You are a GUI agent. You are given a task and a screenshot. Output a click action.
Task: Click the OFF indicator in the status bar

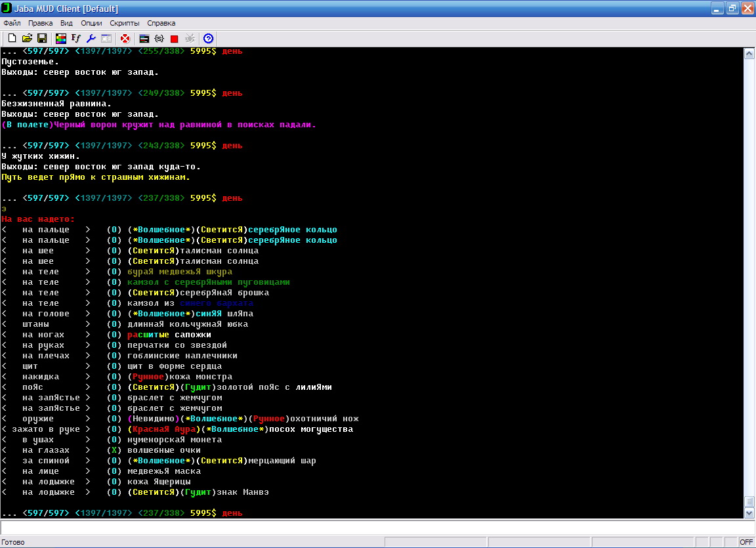(746, 542)
